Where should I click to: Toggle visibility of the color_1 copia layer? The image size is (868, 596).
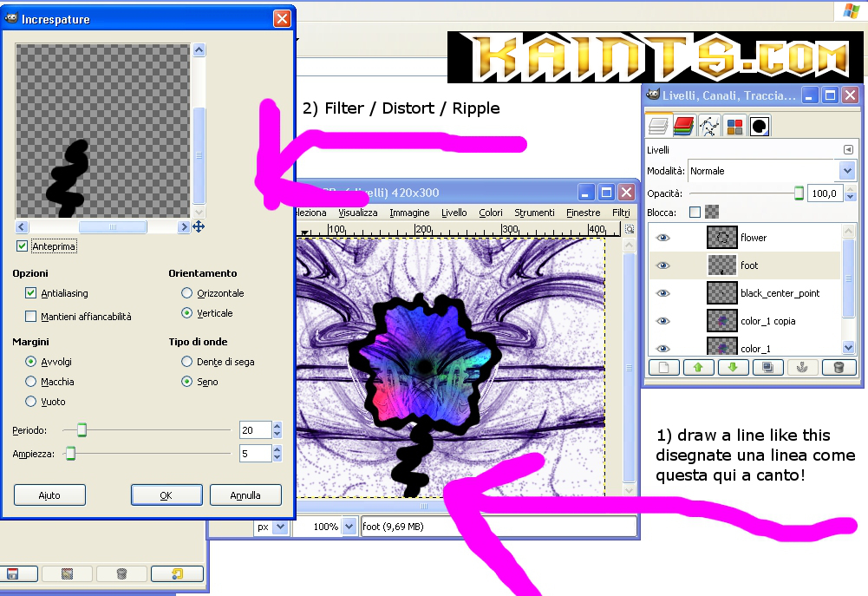[662, 321]
